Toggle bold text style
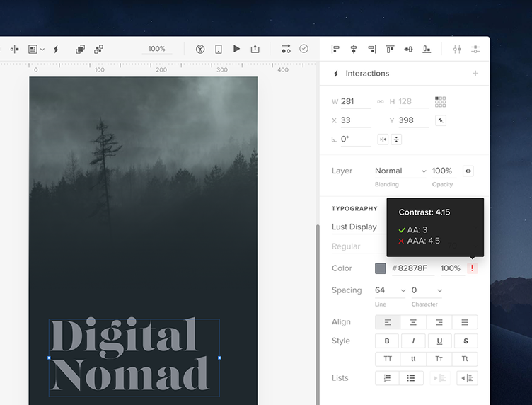Viewport: 532px width, 405px height. pyautogui.click(x=387, y=341)
